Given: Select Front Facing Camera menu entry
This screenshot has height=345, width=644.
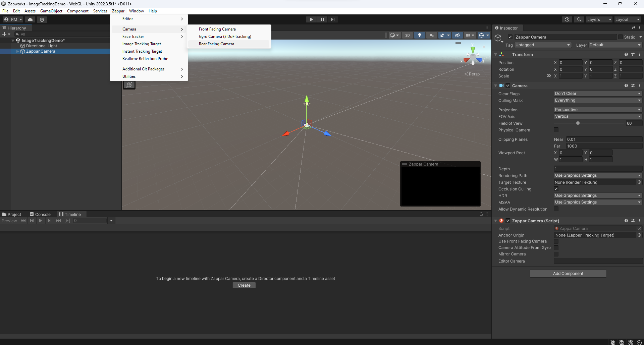Looking at the screenshot, I should pos(229,29).
